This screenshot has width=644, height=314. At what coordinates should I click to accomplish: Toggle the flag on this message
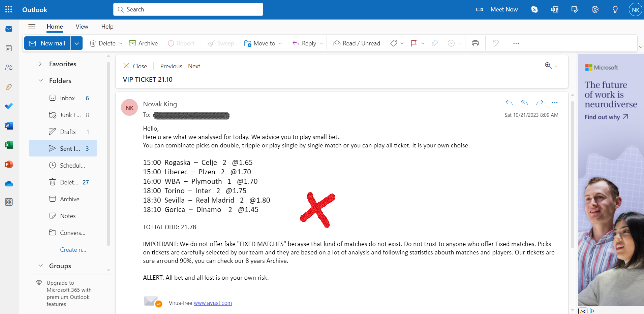click(x=414, y=43)
